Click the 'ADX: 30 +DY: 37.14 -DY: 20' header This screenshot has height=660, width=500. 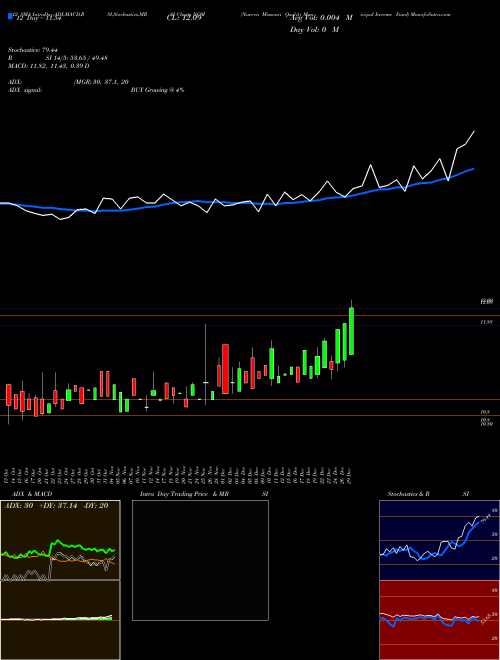[x=56, y=506]
